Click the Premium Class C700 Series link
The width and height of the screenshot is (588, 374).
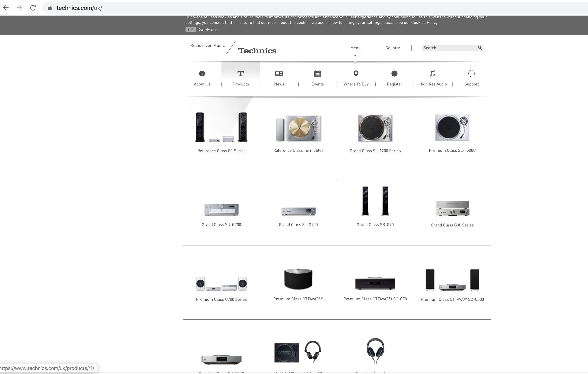221,299
